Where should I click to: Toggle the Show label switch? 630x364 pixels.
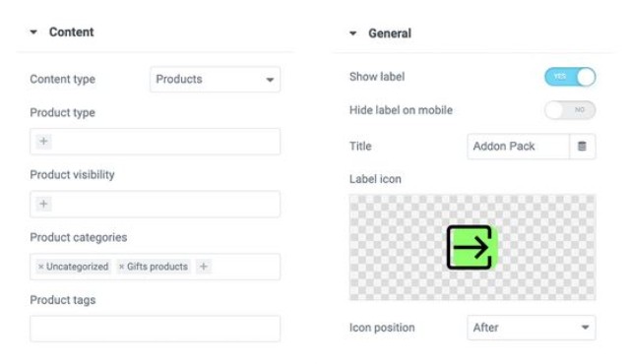coord(570,77)
